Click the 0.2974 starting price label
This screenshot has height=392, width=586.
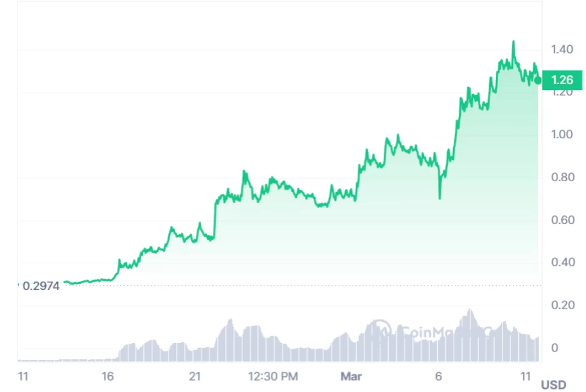[41, 286]
